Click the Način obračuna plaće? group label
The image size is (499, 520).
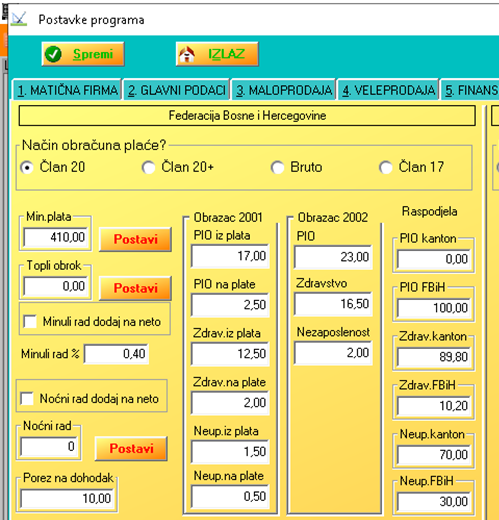94,145
